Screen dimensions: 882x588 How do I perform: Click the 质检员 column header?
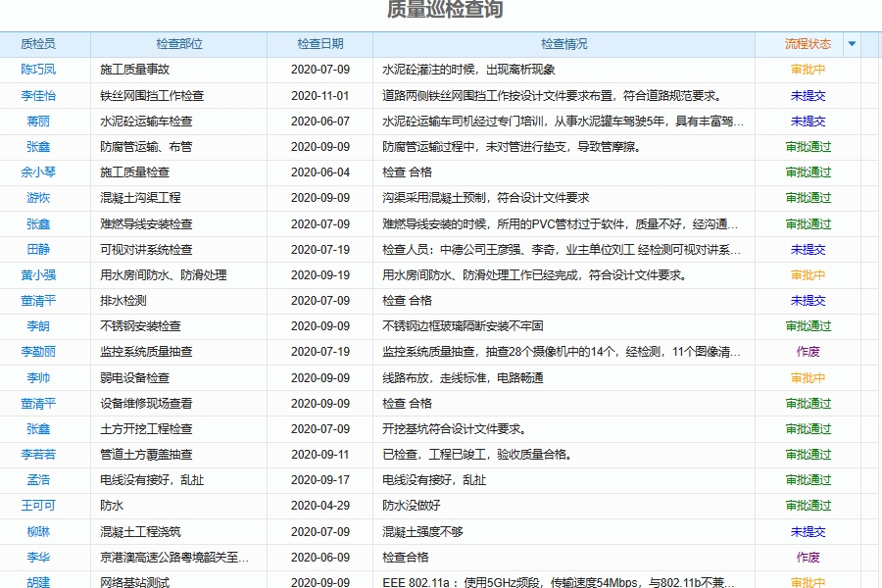coord(37,43)
